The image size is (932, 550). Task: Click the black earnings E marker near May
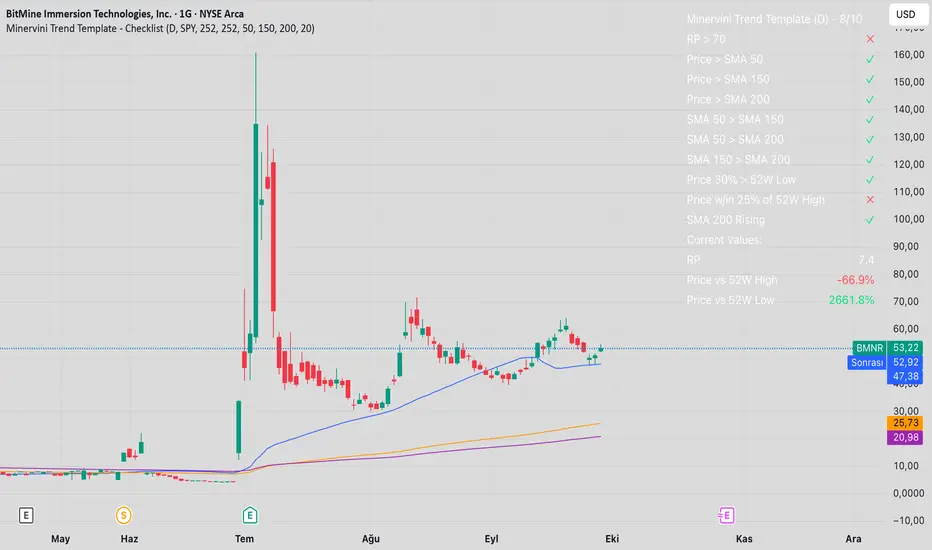click(26, 515)
